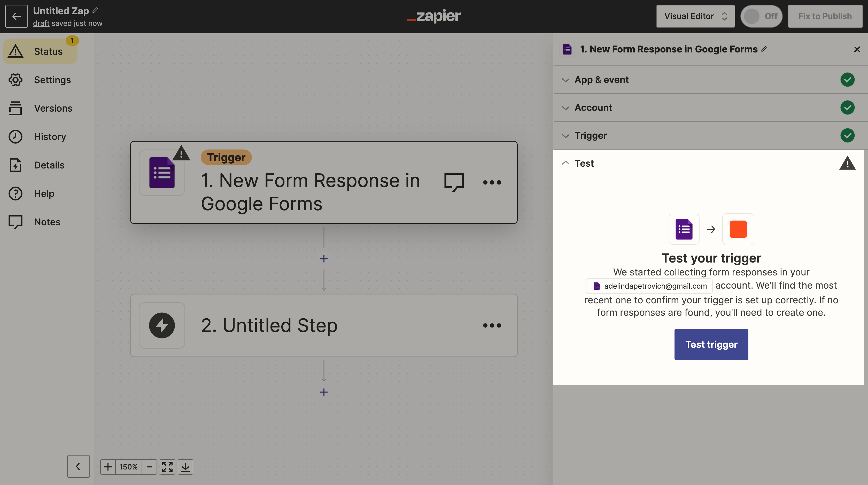This screenshot has height=485, width=868.
Task: Open History in the sidebar
Action: click(40, 136)
